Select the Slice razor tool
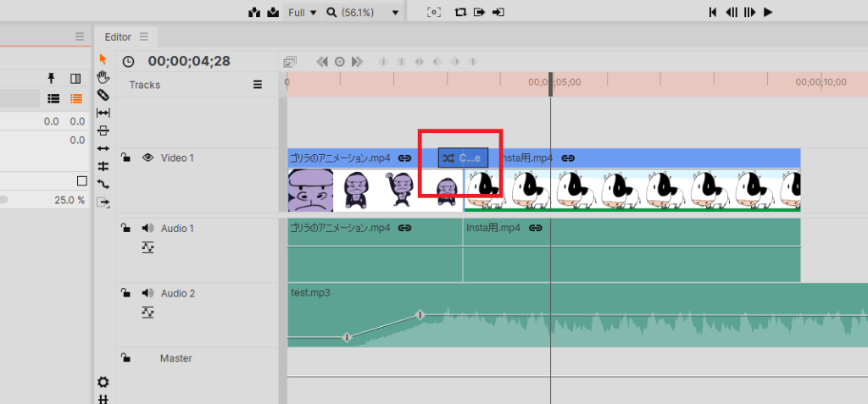868x404 pixels. tap(103, 95)
